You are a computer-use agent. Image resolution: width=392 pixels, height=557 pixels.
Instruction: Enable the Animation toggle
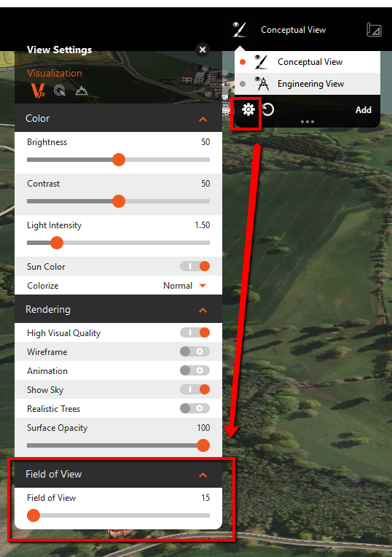[195, 370]
